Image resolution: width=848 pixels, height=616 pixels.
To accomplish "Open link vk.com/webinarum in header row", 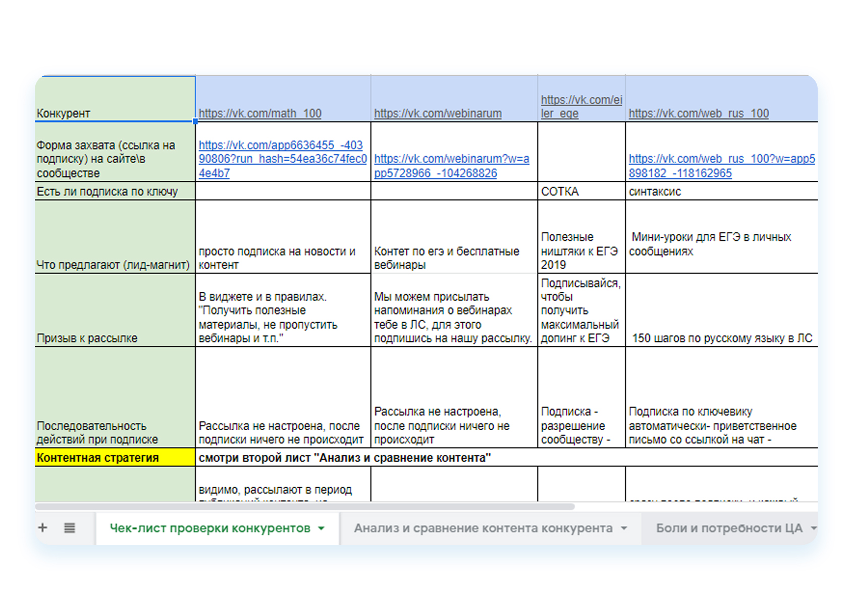I will tap(438, 114).
